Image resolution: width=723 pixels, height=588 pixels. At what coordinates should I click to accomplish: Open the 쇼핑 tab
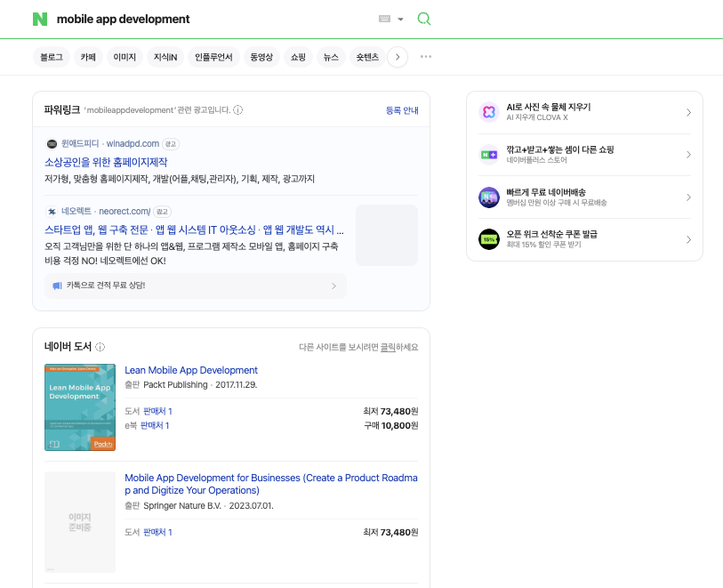pos(298,57)
